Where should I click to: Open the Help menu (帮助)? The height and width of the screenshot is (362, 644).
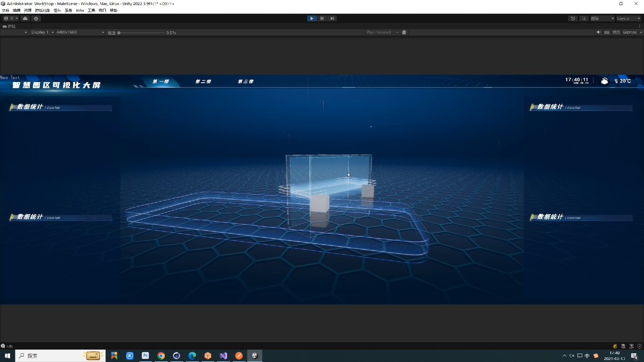(x=114, y=10)
